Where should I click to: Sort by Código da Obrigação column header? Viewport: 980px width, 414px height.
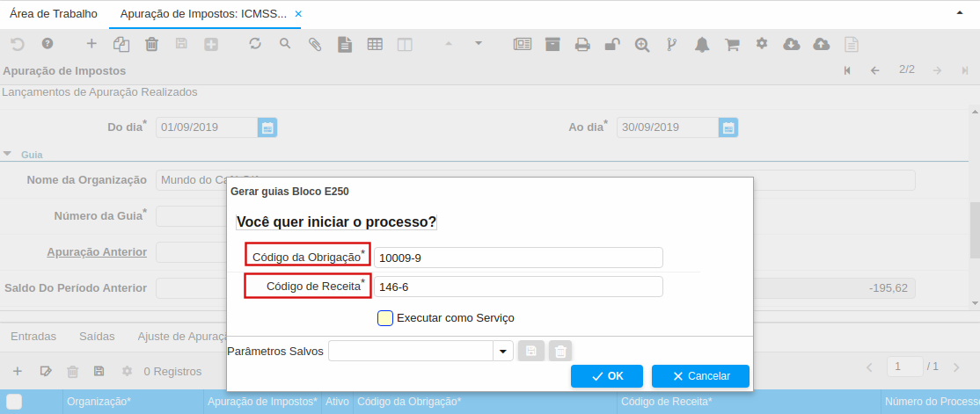485,402
